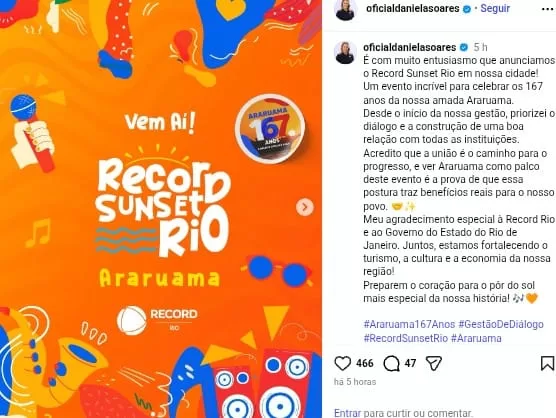Follow the account via Seguir
556x418 pixels.
(495, 8)
